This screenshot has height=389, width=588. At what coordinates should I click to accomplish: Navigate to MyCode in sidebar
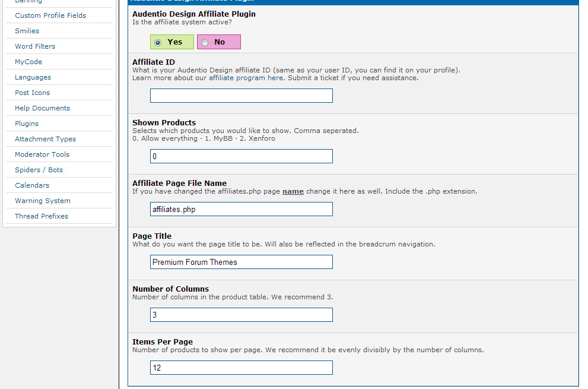coord(28,62)
